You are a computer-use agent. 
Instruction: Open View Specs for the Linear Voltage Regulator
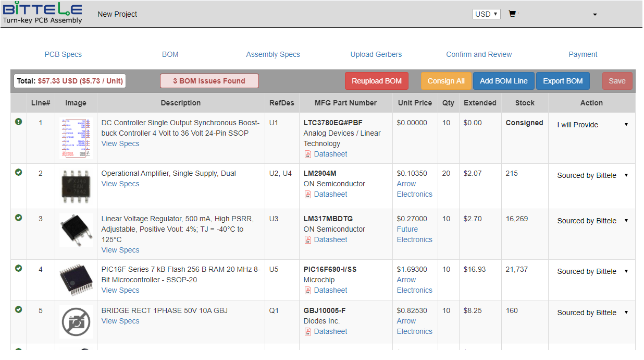120,250
